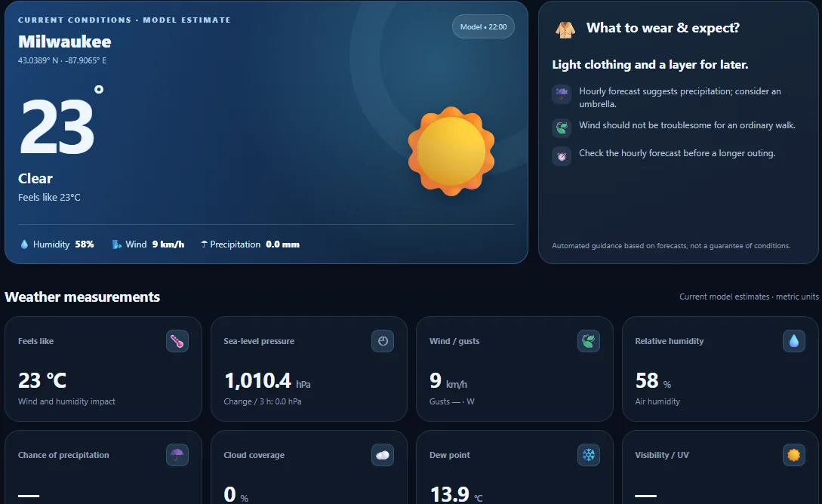The width and height of the screenshot is (822, 504).
Task: Click the gauge icon in Sea-level pressure card
Action: coord(383,341)
